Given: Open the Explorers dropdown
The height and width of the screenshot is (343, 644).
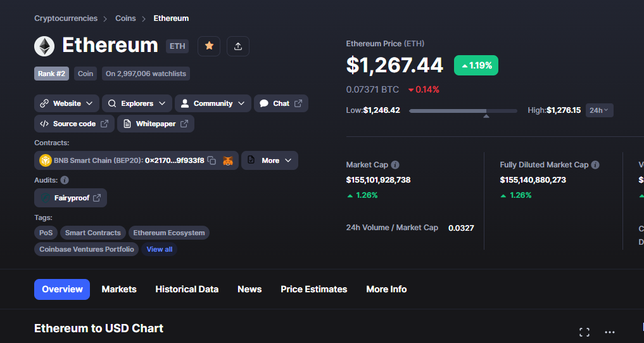Looking at the screenshot, I should pos(137,103).
